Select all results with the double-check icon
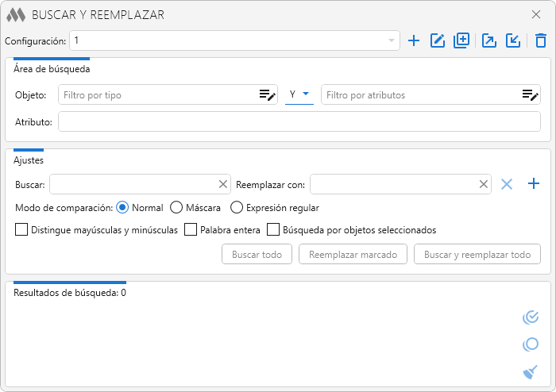Image resolution: width=556 pixels, height=392 pixels. click(x=531, y=317)
